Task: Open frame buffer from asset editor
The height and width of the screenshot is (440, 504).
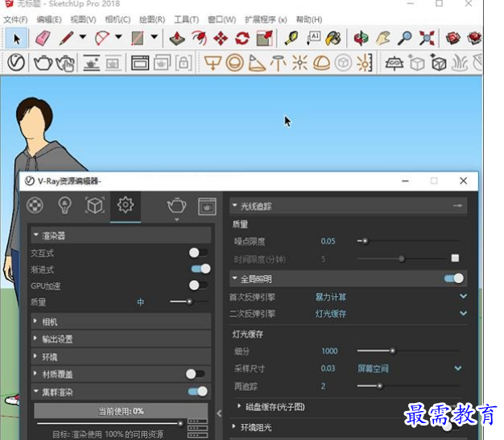Action: [x=207, y=206]
